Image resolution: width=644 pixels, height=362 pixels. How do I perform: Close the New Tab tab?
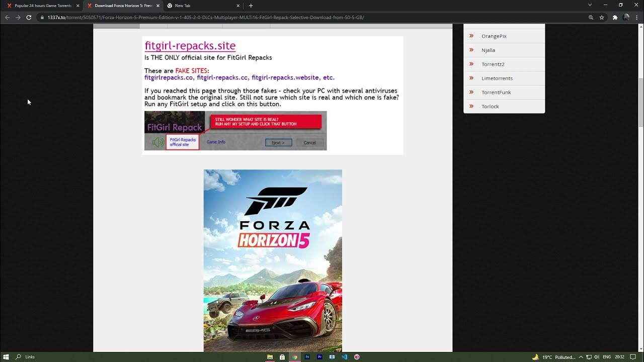pyautogui.click(x=237, y=6)
